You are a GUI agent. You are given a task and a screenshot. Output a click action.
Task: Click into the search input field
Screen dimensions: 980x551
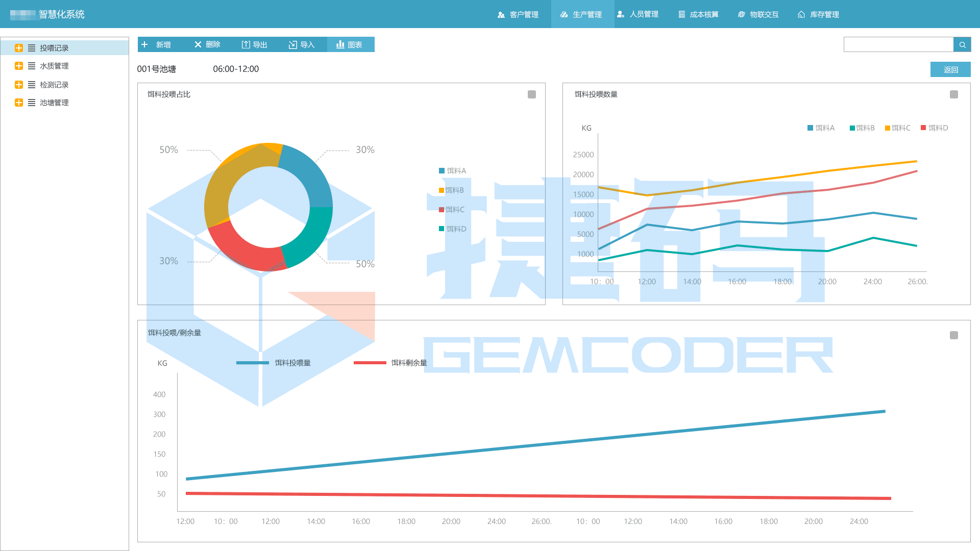[x=898, y=45]
